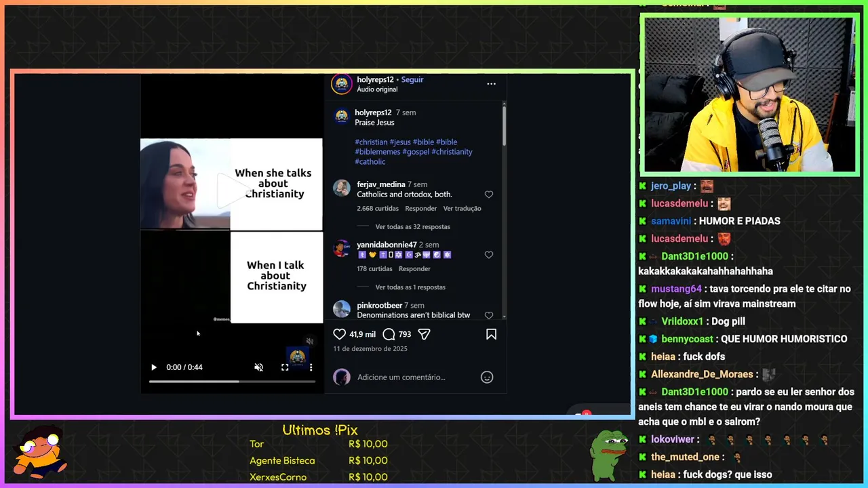
Task: Click the pinkrootbeer avatar
Action: (342, 309)
